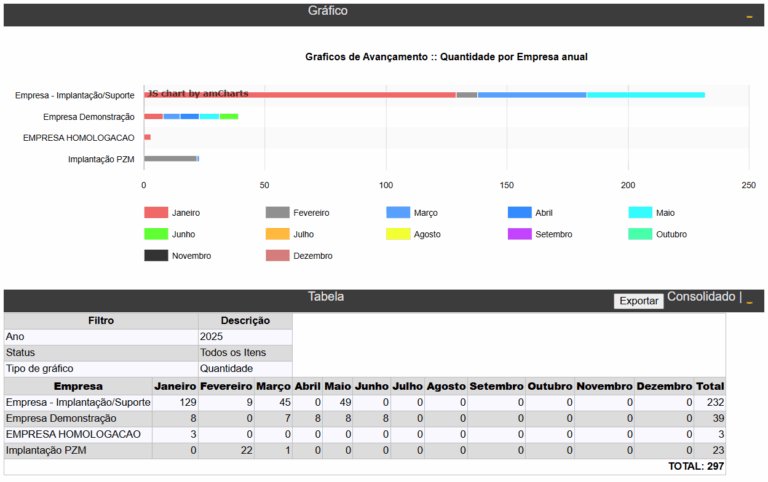The image size is (768, 482).
Task: Click the Exportar button
Action: [638, 300]
